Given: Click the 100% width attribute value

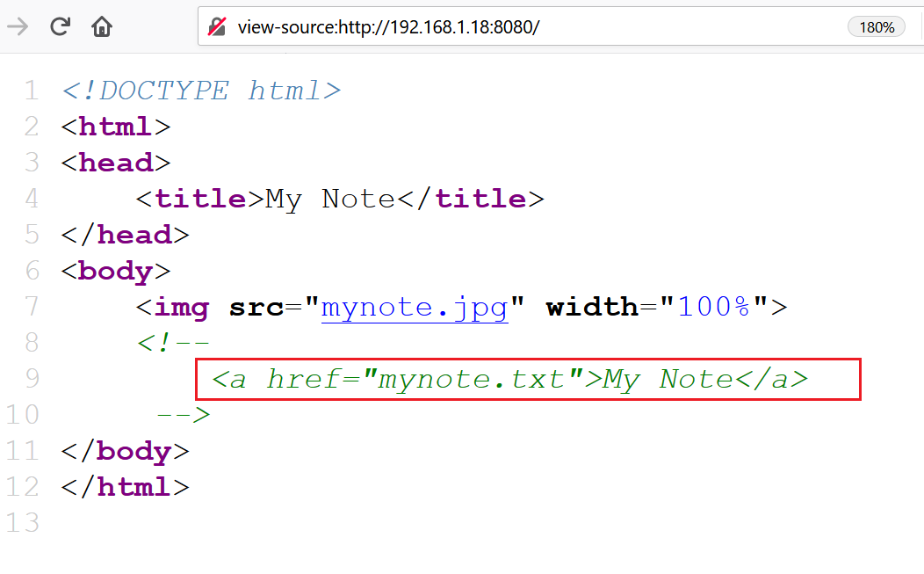Looking at the screenshot, I should point(712,308).
